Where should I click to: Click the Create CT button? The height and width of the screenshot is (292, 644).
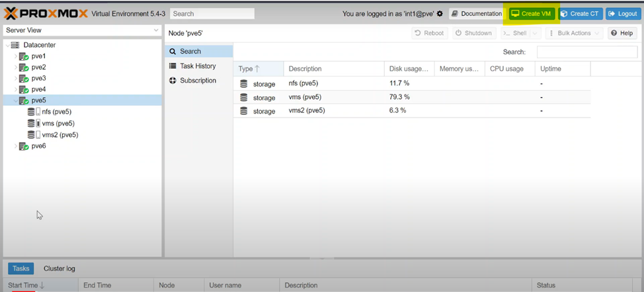(581, 13)
